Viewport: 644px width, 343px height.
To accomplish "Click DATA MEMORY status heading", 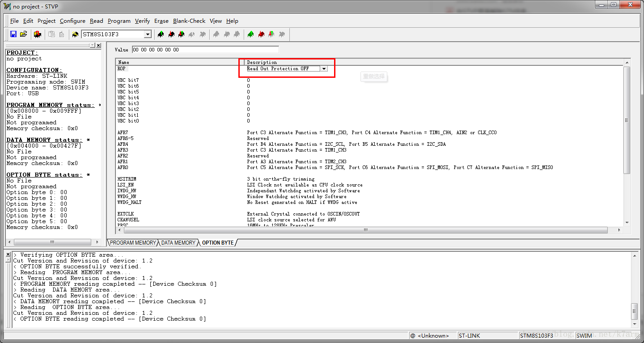I will point(45,140).
